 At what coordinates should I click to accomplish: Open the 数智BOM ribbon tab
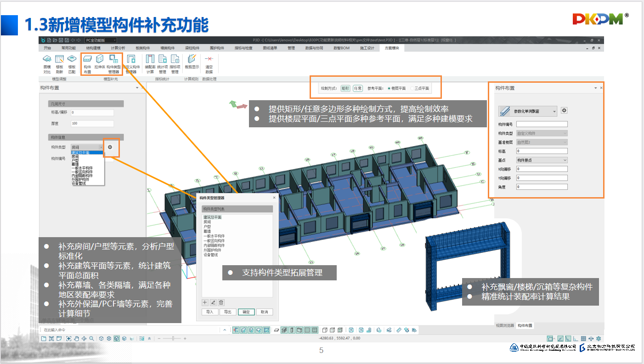point(341,48)
